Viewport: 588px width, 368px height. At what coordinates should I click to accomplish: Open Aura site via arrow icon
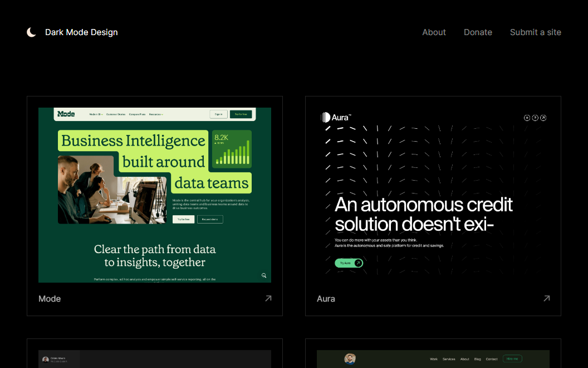click(x=547, y=298)
